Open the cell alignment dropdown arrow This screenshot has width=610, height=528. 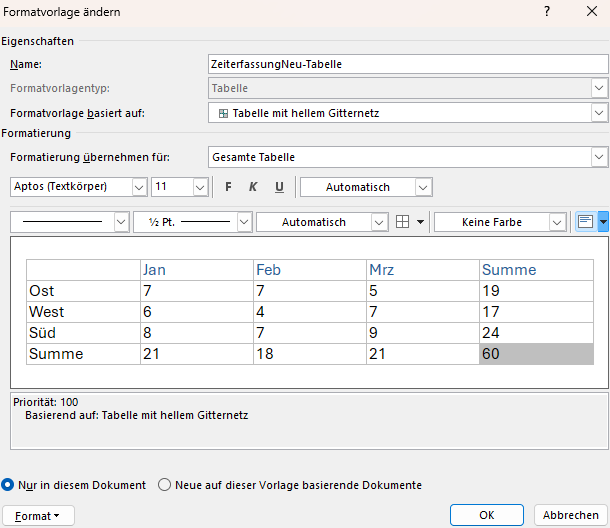[x=603, y=222]
